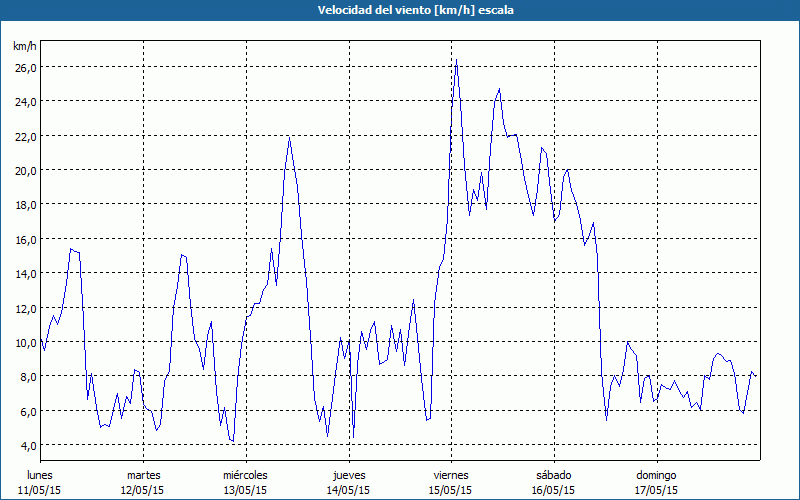This screenshot has width=800, height=500.
Task: Select the 8,0 y-axis label
Action: (x=25, y=377)
